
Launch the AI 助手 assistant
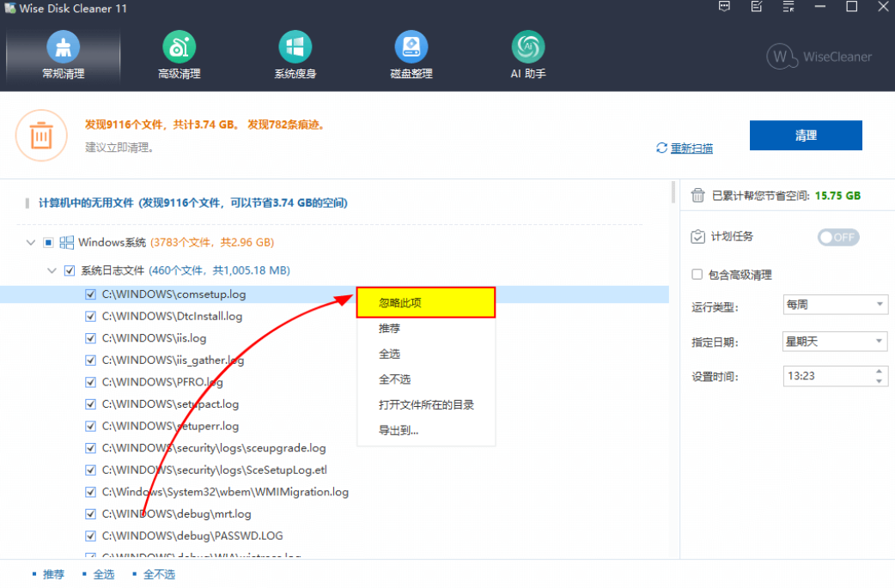(x=528, y=55)
